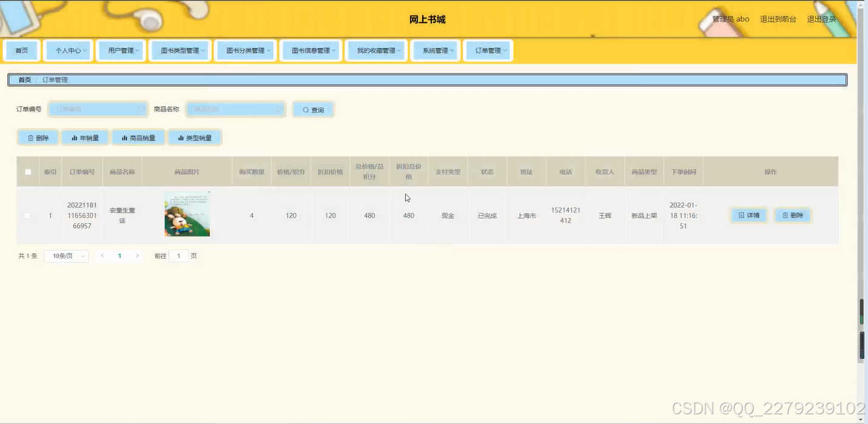The image size is (868, 424).
Task: Open the 10条/页 page size selector
Action: (66, 255)
